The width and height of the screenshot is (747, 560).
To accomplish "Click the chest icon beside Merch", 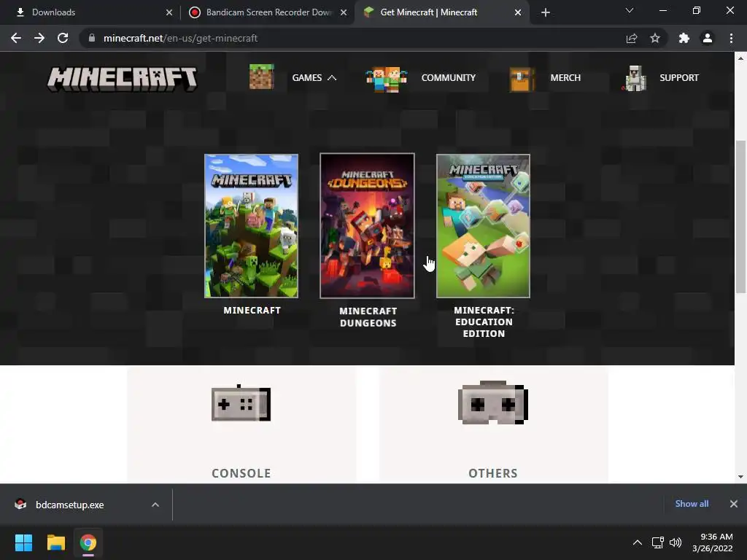I will 522,79.
